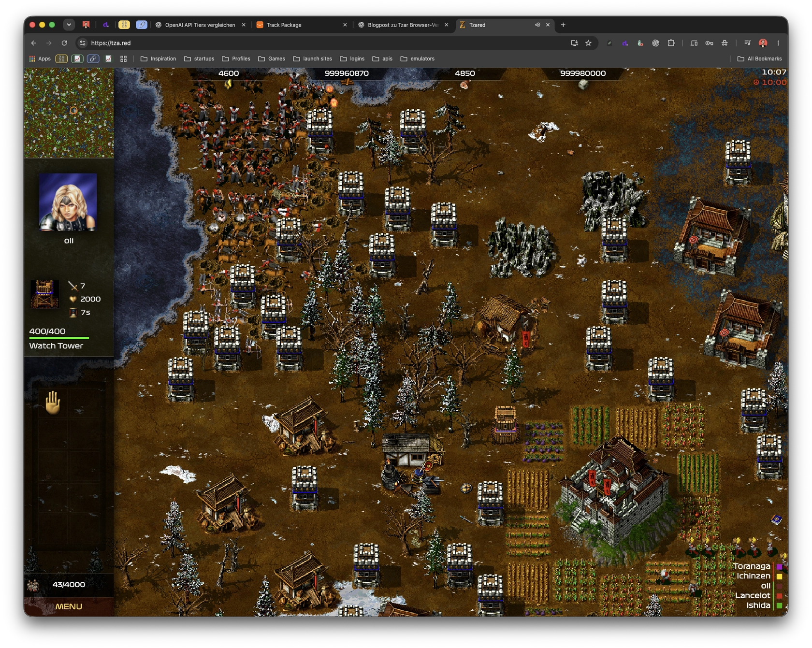812x648 pixels.
Task: Jump to a location on the minimap
Action: click(x=69, y=113)
